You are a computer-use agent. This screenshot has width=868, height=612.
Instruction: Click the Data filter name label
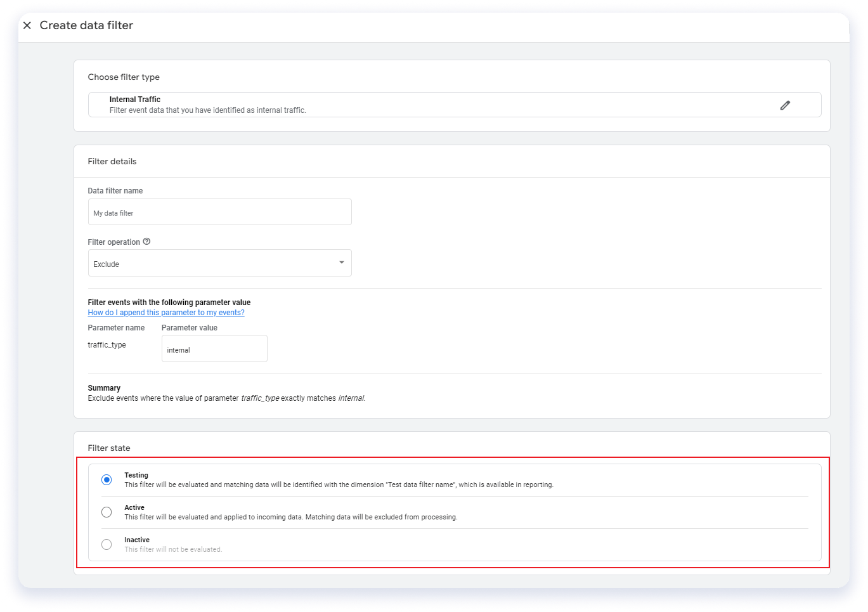[115, 191]
